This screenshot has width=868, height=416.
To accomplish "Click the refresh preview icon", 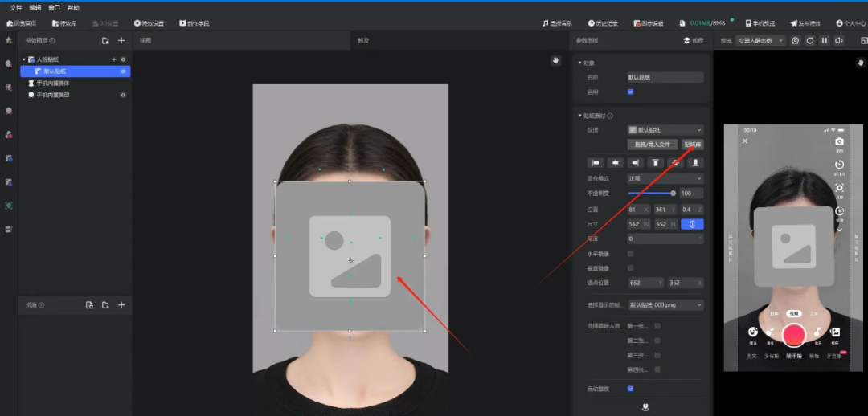I will coord(809,40).
